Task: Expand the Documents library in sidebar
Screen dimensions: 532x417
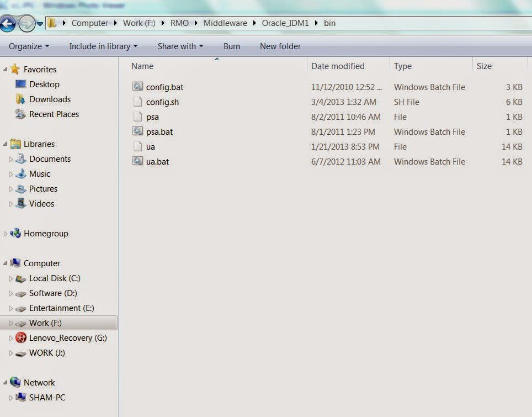Action: tap(11, 159)
